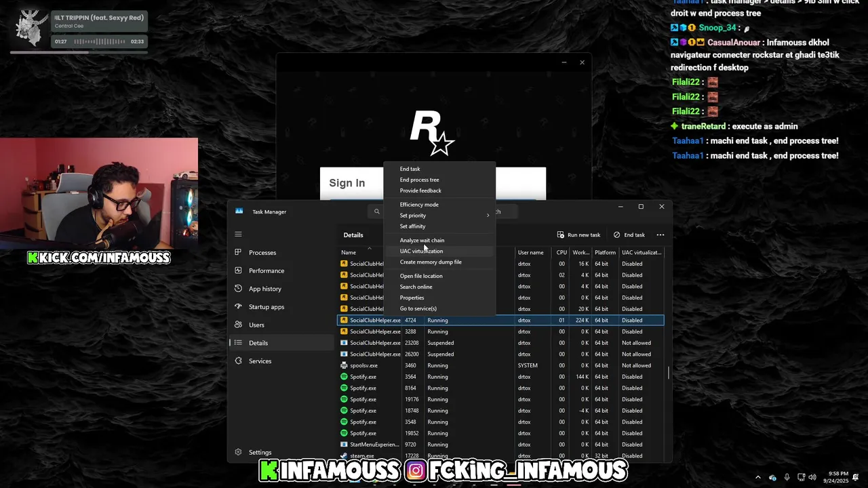Click the Spotify icon for PID 19176
This screenshot has height=488, width=868.
point(344,399)
